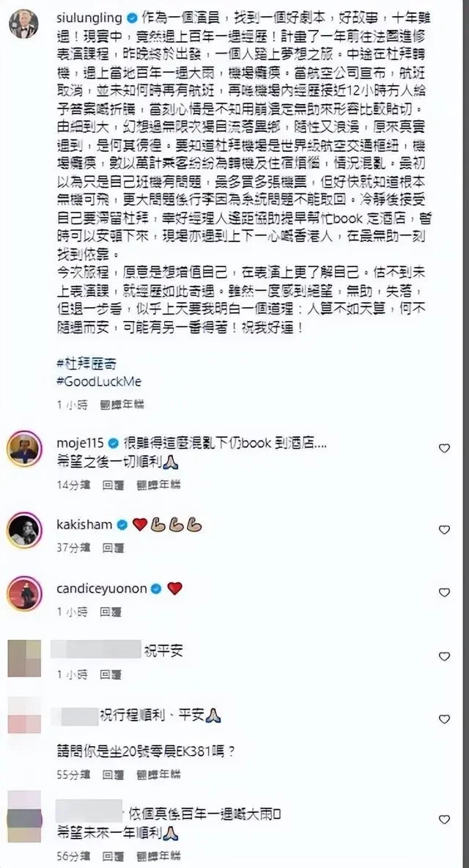Viewport: 469px width, 868px height.
Task: Like the moje115 comment with heart icon
Action: (x=444, y=449)
